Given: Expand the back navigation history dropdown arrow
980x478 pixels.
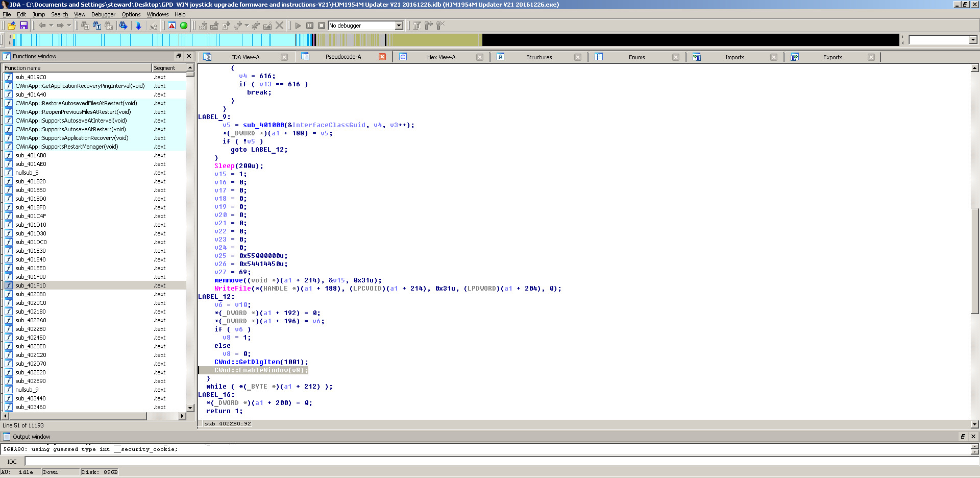Looking at the screenshot, I should (51, 26).
